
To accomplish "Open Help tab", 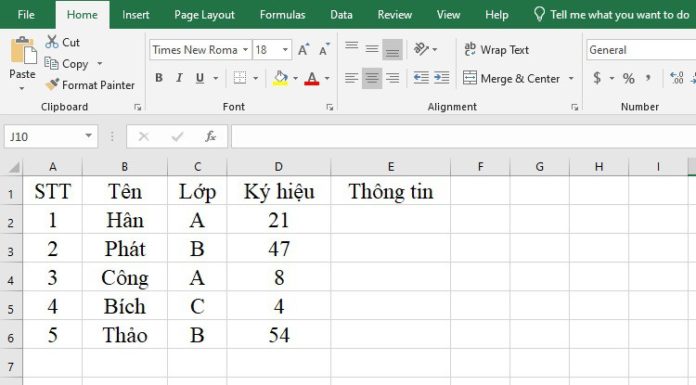I will coord(497,15).
